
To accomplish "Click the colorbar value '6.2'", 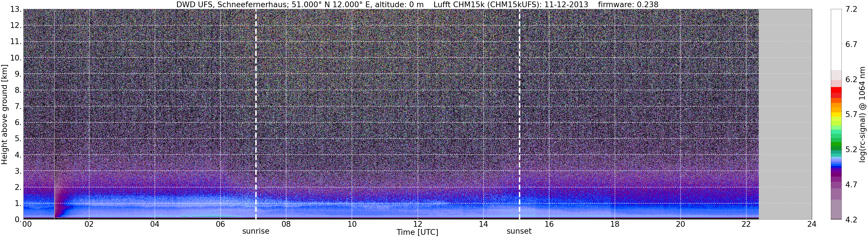I will [851, 80].
